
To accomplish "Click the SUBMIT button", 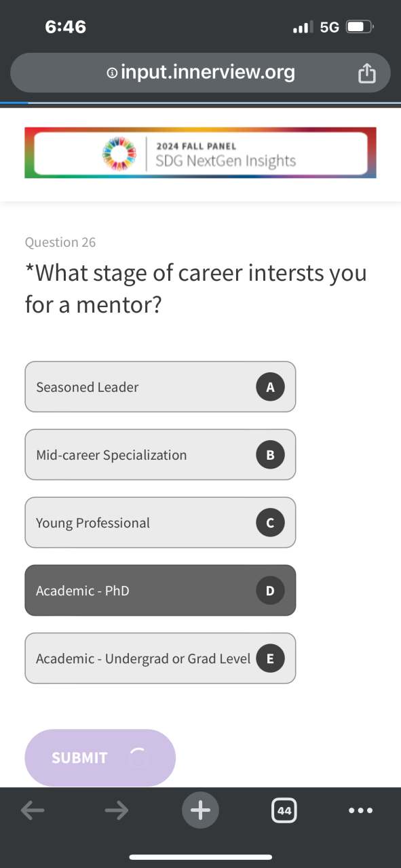I will (x=100, y=757).
